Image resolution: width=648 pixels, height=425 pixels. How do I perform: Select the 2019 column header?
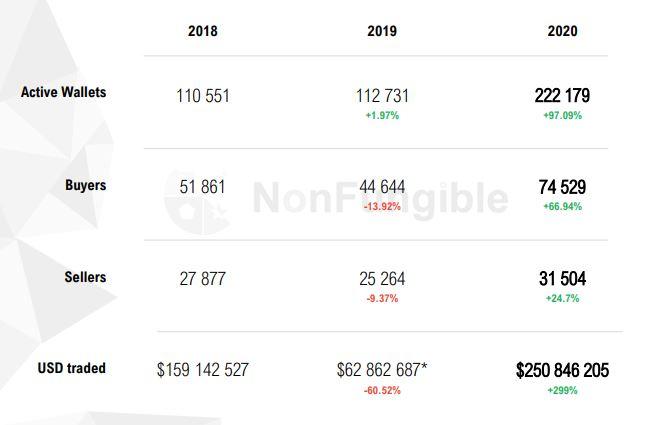[x=382, y=31]
